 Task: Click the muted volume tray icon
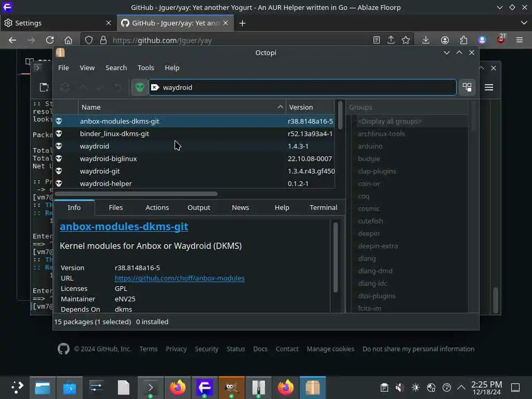pos(400,388)
